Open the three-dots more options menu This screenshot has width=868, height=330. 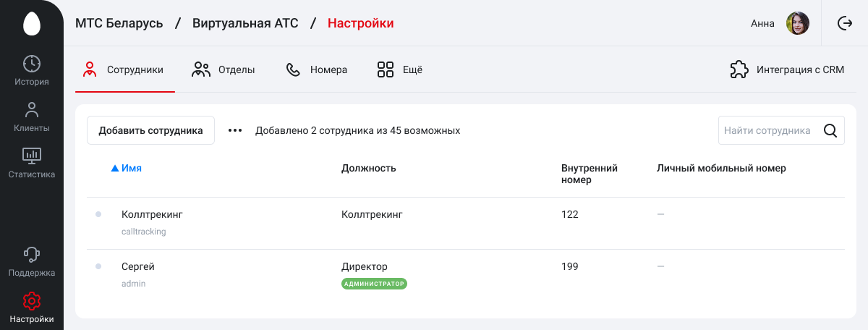tap(235, 131)
